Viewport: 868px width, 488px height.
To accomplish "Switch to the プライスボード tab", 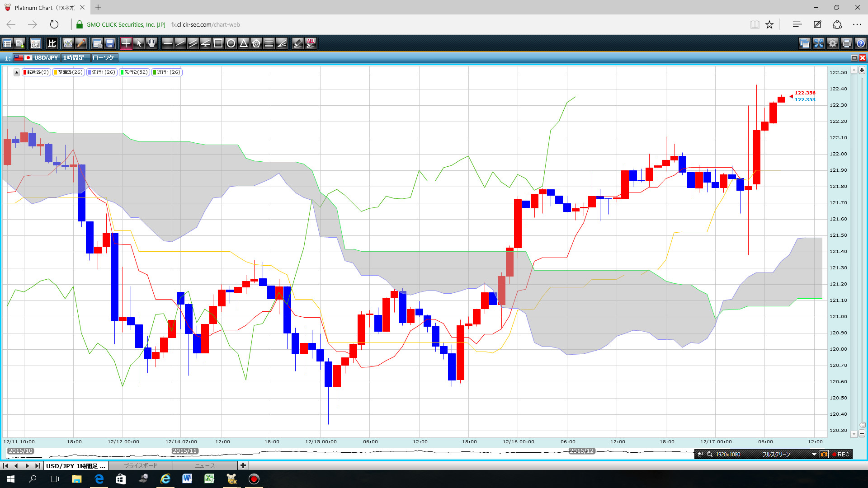I will click(x=140, y=466).
